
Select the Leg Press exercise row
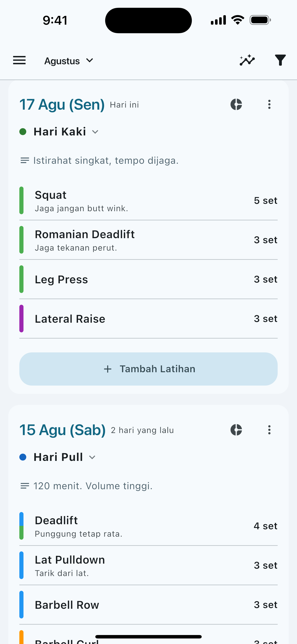coord(148,279)
